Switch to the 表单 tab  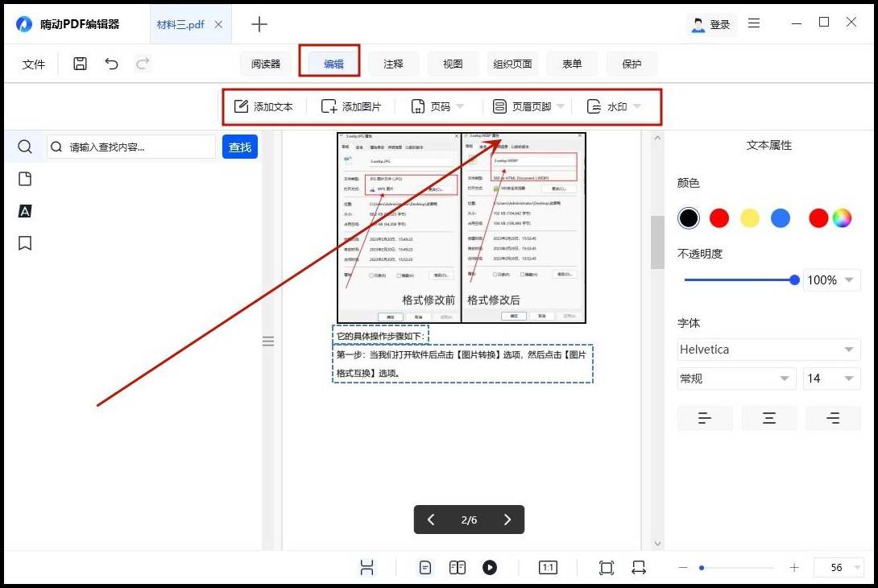tap(572, 64)
